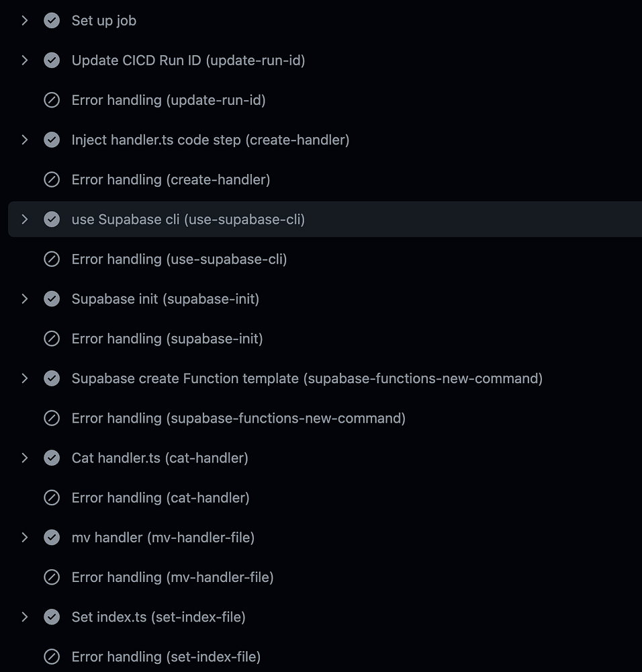This screenshot has width=642, height=672.
Task: Click success checkmark for use Supabase cli step
Action: [x=52, y=219]
